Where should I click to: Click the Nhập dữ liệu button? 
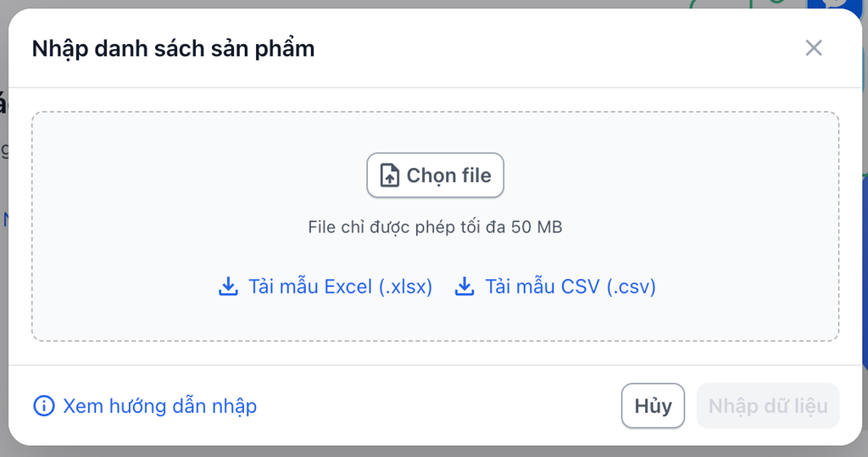[768, 406]
